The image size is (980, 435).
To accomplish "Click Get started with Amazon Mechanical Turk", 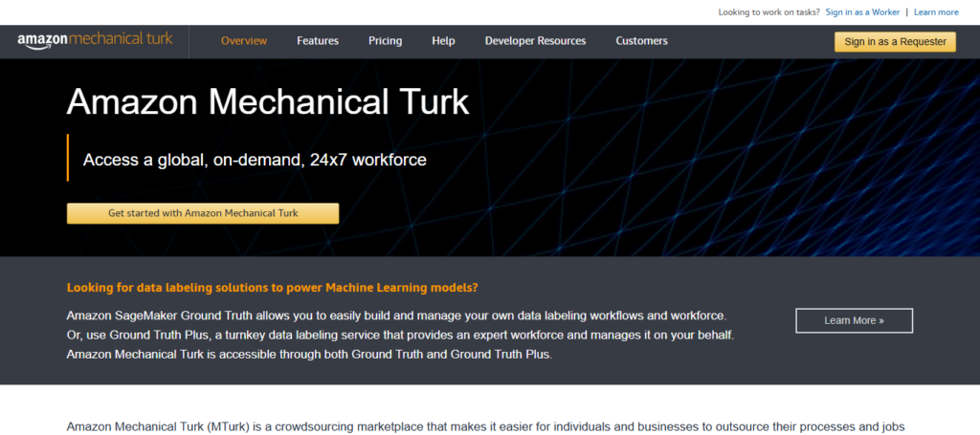I will tap(203, 213).
